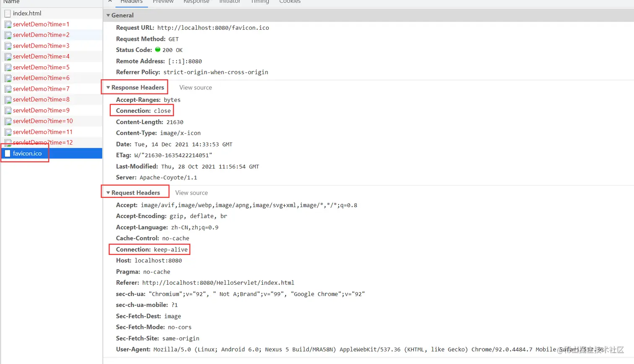The width and height of the screenshot is (634, 364).
Task: Click View source beside Response Headers
Action: pyautogui.click(x=196, y=87)
